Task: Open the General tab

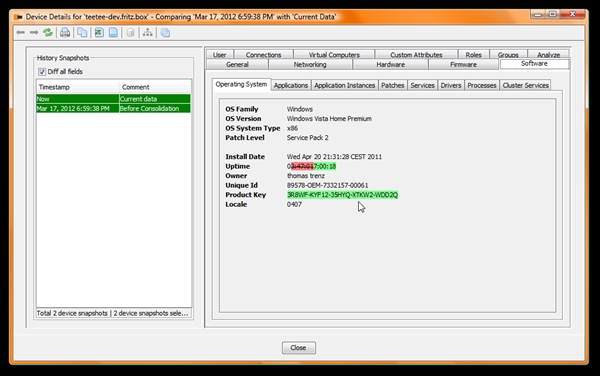Action: (x=237, y=64)
